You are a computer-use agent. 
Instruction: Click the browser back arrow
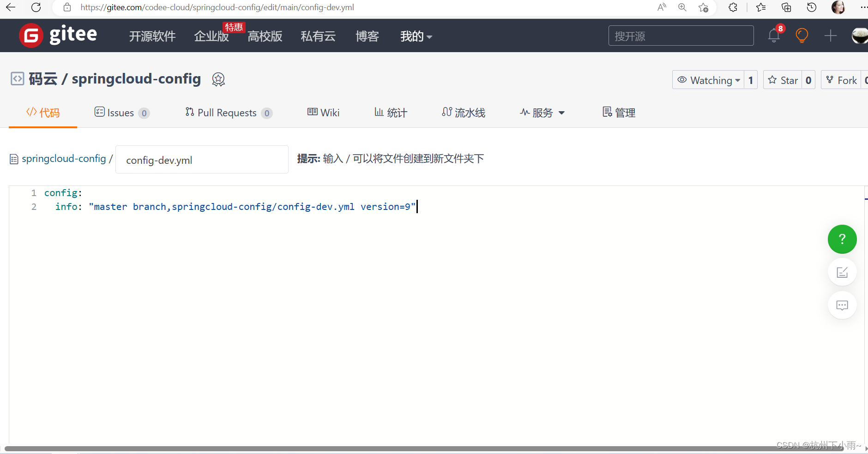pos(11,7)
